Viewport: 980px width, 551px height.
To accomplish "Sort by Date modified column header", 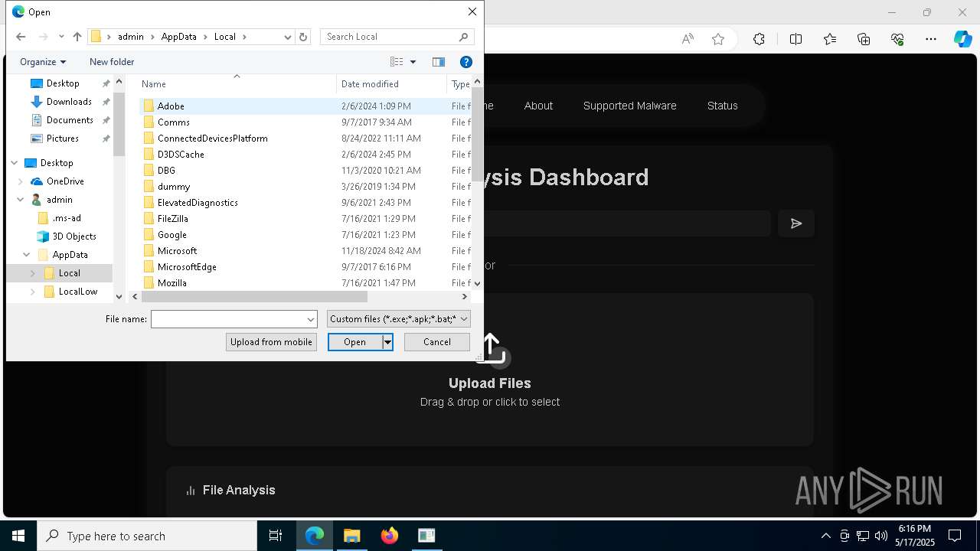I will [391, 84].
